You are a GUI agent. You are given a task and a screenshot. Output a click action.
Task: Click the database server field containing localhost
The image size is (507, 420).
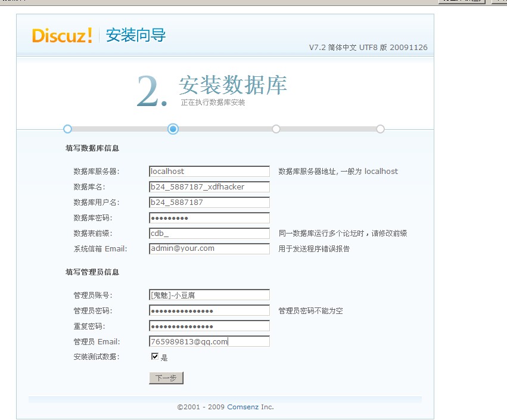pos(209,172)
